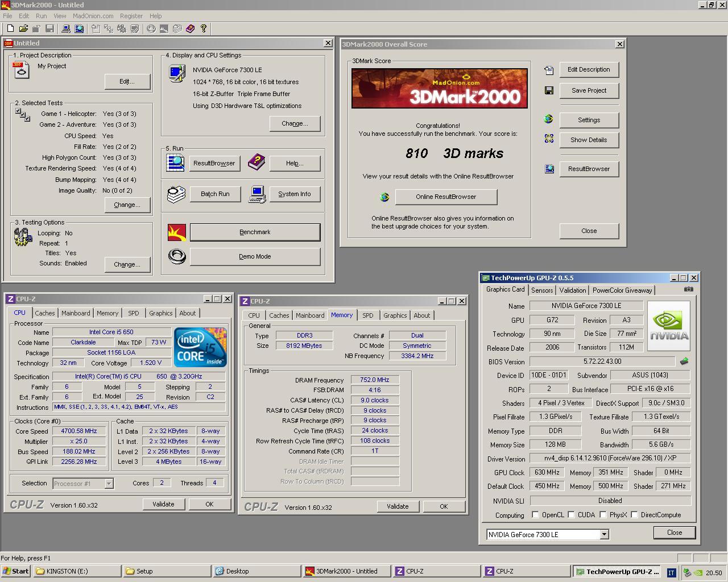Switch to SPD tab in CPU-Z Memory window
The width and height of the screenshot is (728, 582).
coord(368,315)
